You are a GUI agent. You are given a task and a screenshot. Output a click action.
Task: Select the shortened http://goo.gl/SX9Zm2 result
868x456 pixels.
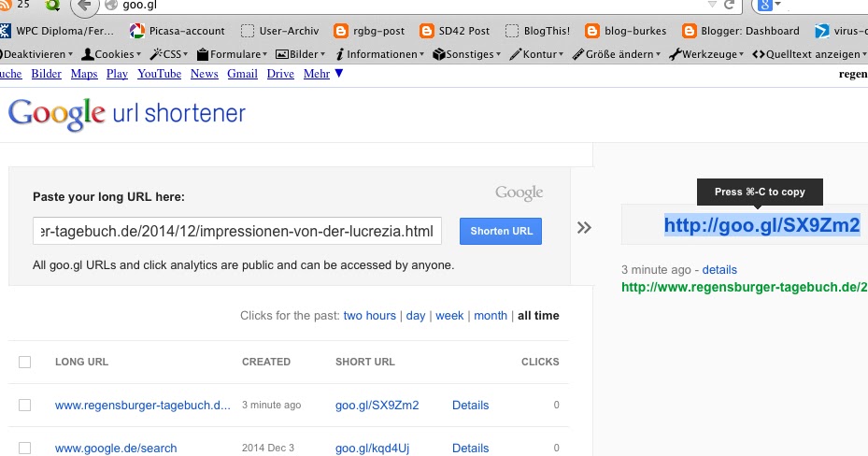(761, 225)
